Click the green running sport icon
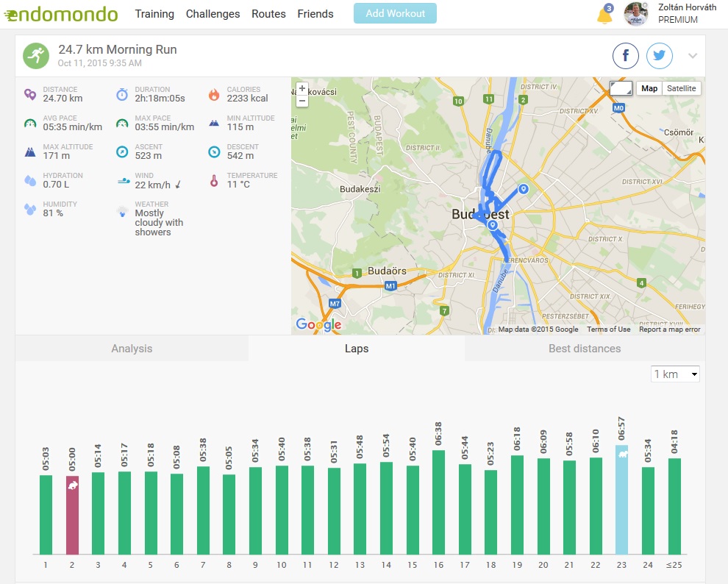 tap(36, 56)
